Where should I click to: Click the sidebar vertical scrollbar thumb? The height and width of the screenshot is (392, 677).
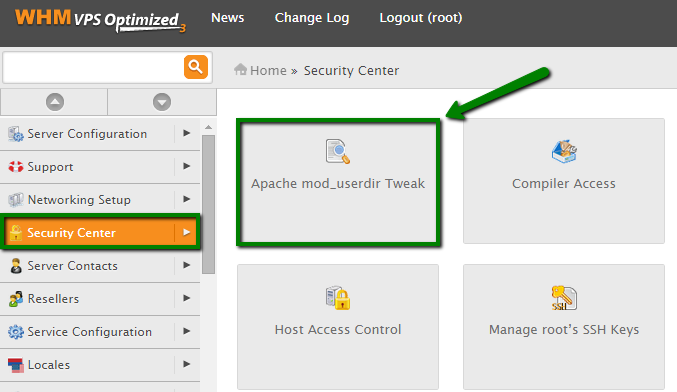[x=208, y=204]
